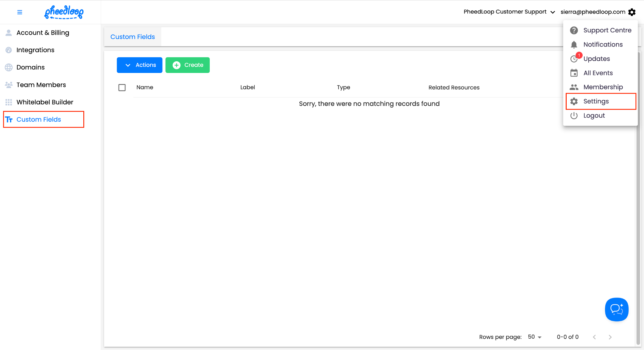The height and width of the screenshot is (350, 644).
Task: Click the Membership people icon
Action: [x=574, y=87]
